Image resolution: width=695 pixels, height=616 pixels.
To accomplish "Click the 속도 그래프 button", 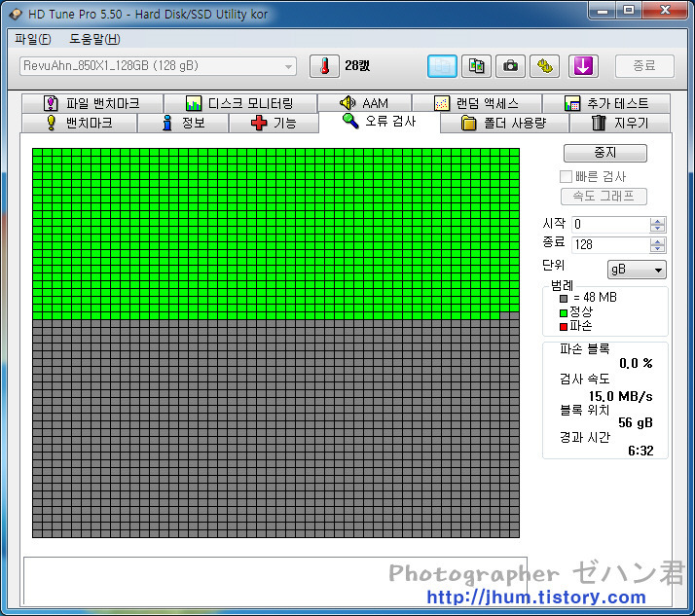I will 604,197.
